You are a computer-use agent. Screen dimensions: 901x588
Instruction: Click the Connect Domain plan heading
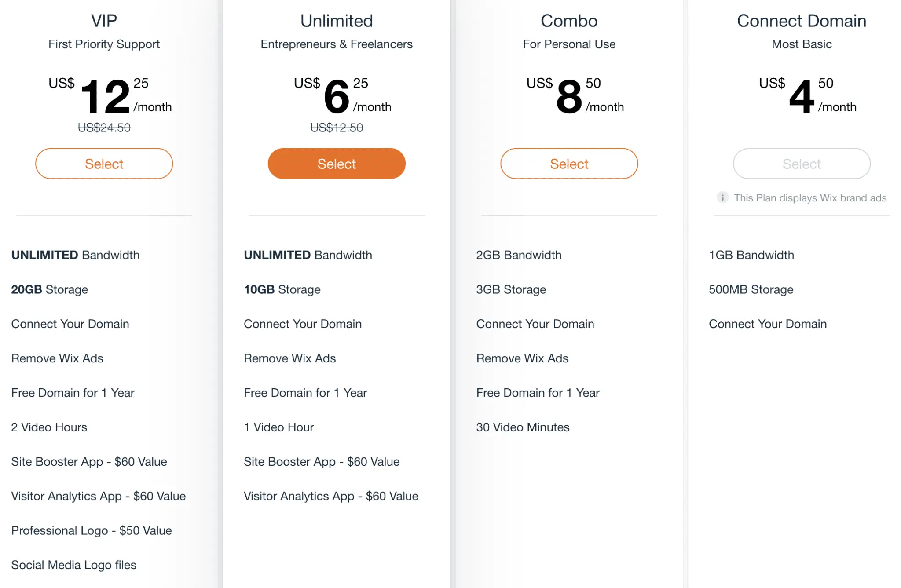pyautogui.click(x=802, y=21)
